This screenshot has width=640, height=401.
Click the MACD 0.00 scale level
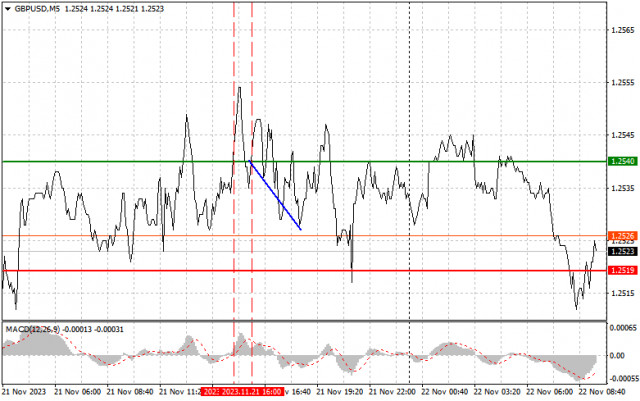coord(617,356)
